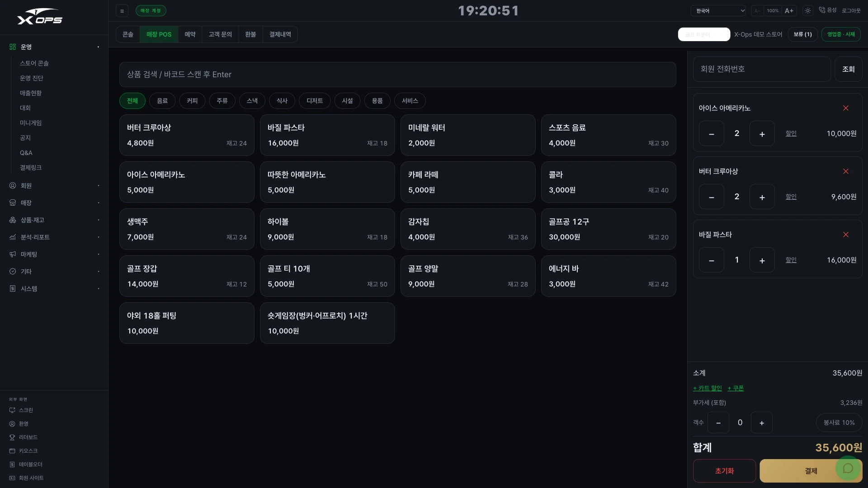The width and height of the screenshot is (868, 488).
Task: Open 회원 사이트 link
Action: tap(27, 478)
